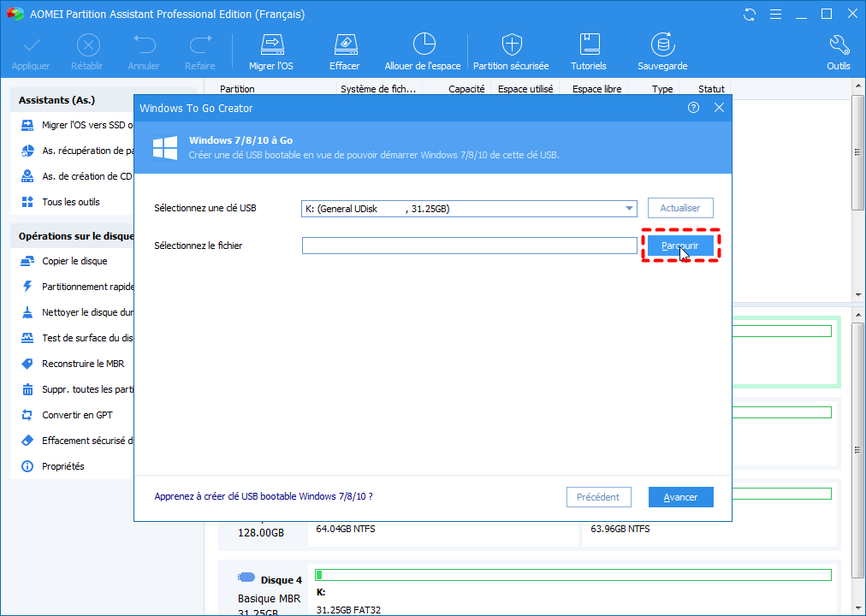866x616 pixels.
Task: Click the Parcourir browse button
Action: coord(680,246)
